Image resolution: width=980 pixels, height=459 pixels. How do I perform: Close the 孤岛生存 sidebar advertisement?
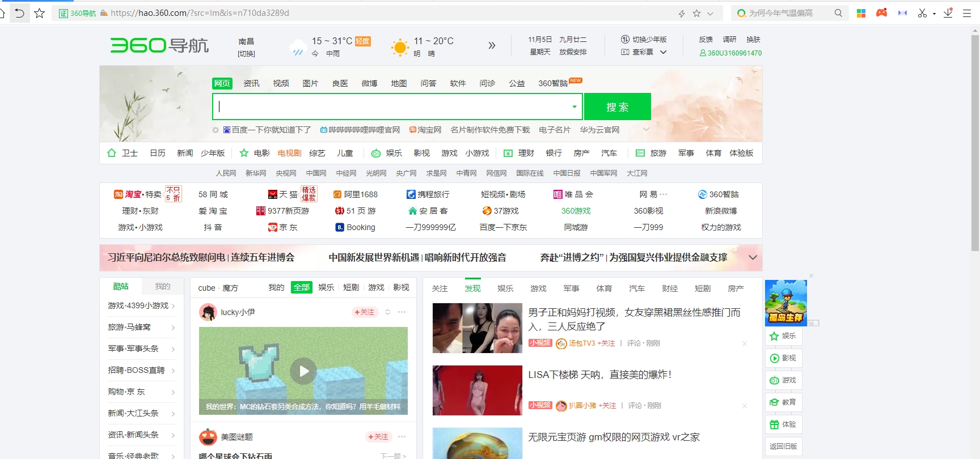coord(812,276)
